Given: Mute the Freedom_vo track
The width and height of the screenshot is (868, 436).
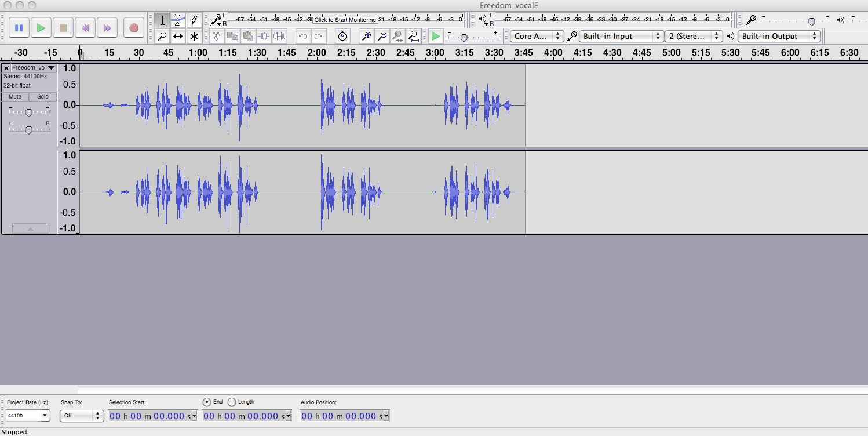Looking at the screenshot, I should click(x=15, y=97).
